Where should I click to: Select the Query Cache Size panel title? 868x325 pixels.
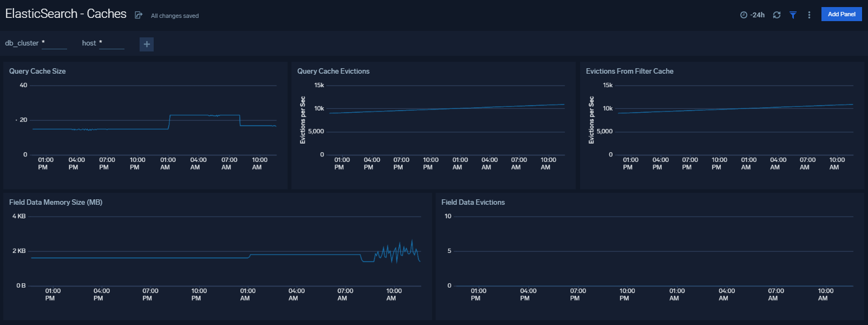click(37, 71)
